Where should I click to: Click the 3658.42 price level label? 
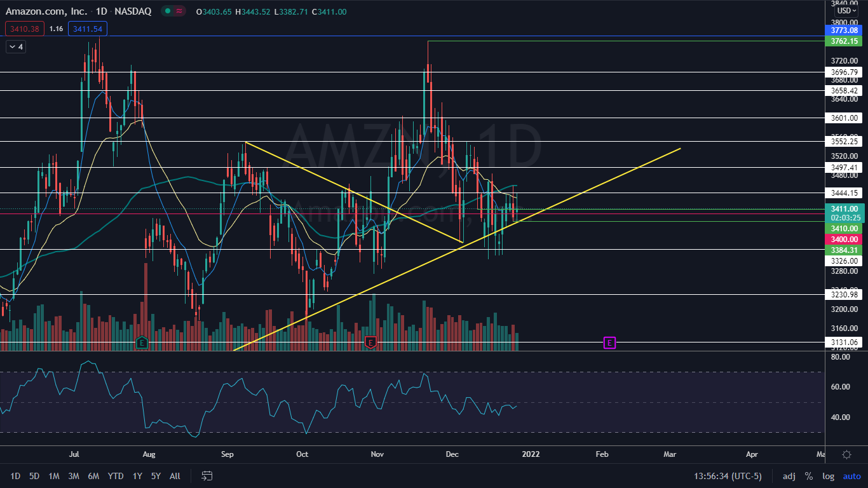[843, 91]
